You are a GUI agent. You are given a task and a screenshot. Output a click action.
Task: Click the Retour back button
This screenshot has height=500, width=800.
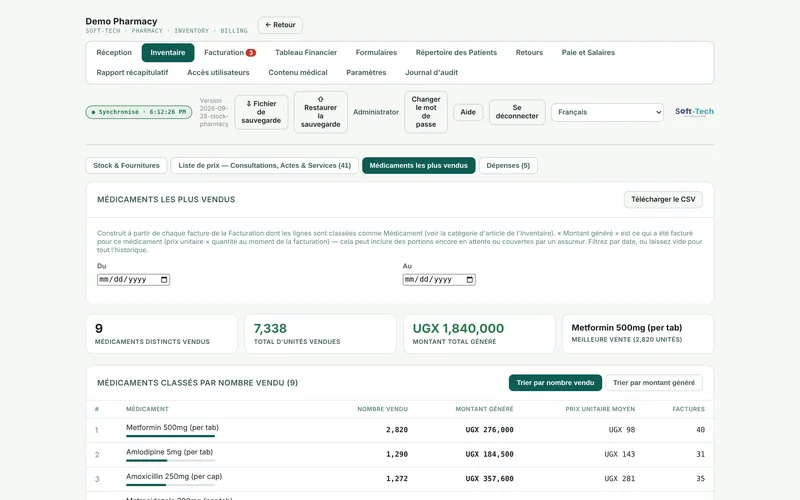pos(280,25)
